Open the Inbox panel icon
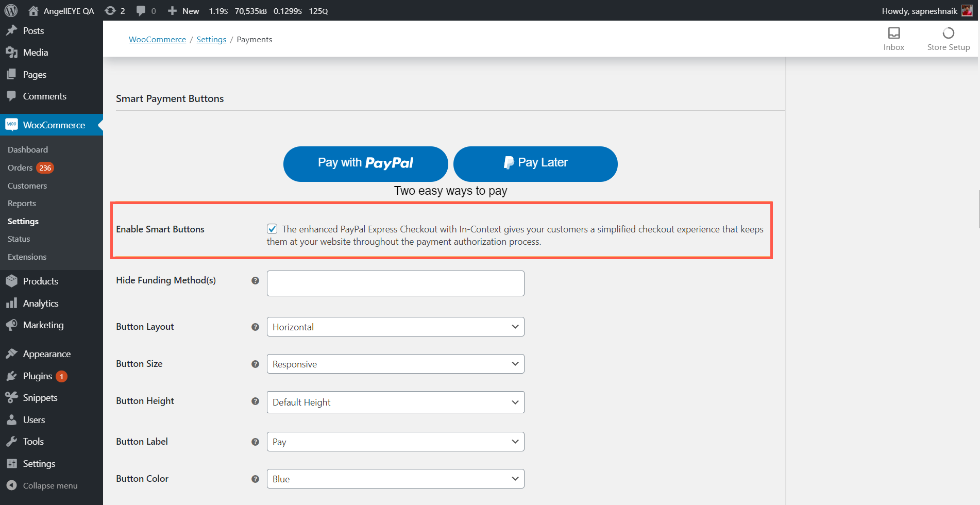This screenshot has height=505, width=980. pos(893,33)
